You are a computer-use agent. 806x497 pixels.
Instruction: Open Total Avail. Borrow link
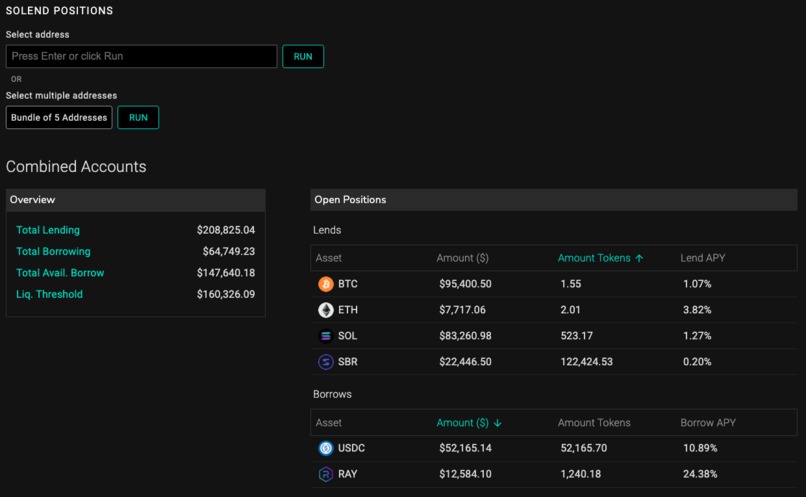[x=60, y=273]
